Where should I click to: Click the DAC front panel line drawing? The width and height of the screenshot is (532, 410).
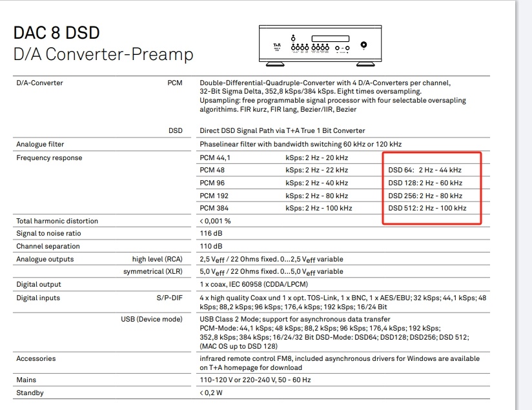click(x=320, y=45)
